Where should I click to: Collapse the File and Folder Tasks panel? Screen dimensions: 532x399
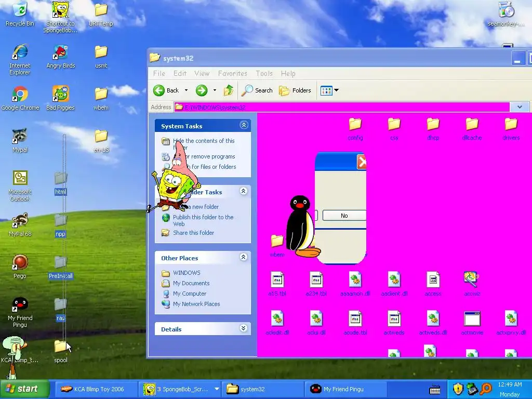(243, 191)
